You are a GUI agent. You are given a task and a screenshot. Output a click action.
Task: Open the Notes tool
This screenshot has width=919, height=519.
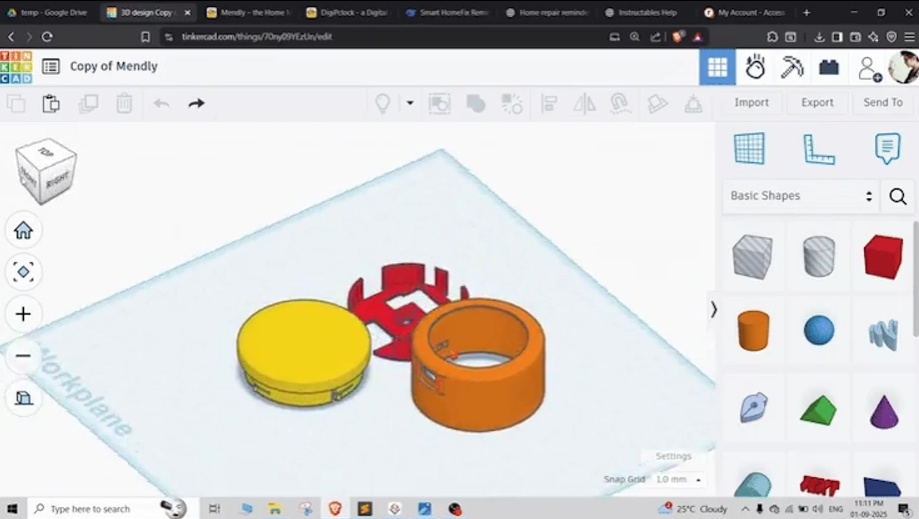click(887, 149)
